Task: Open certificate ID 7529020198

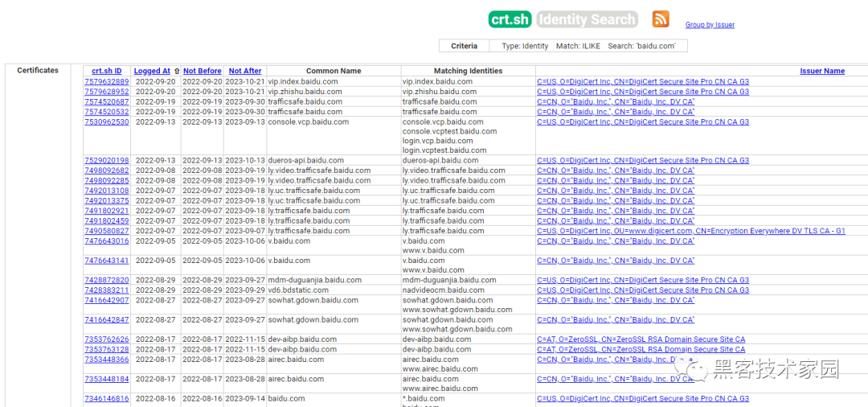Action: tap(107, 161)
